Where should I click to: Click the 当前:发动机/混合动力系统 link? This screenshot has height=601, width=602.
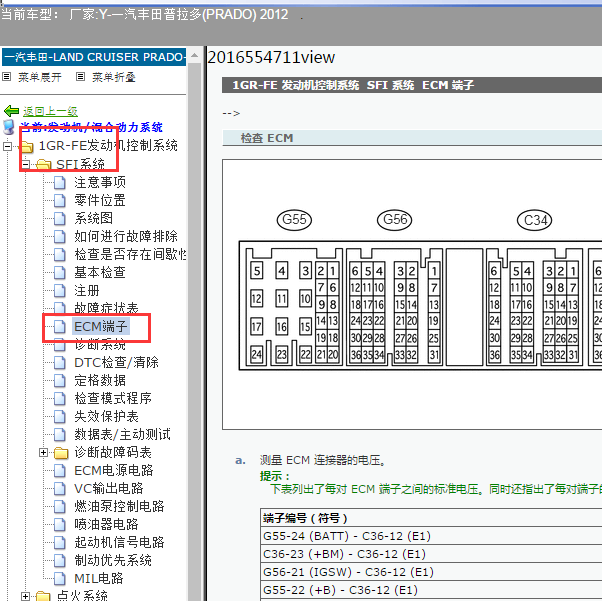click(x=91, y=127)
